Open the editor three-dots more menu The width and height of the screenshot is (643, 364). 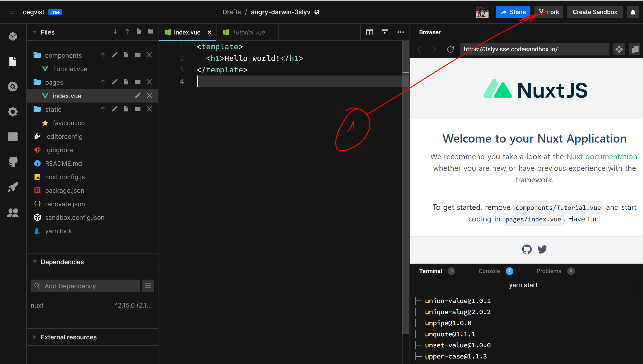tap(401, 32)
